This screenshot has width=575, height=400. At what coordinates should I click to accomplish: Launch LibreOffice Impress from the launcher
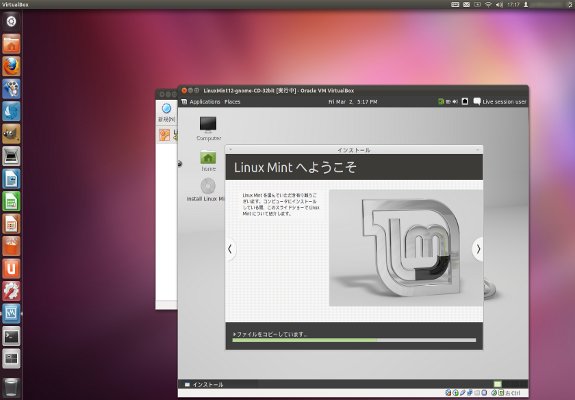pyautogui.click(x=11, y=224)
